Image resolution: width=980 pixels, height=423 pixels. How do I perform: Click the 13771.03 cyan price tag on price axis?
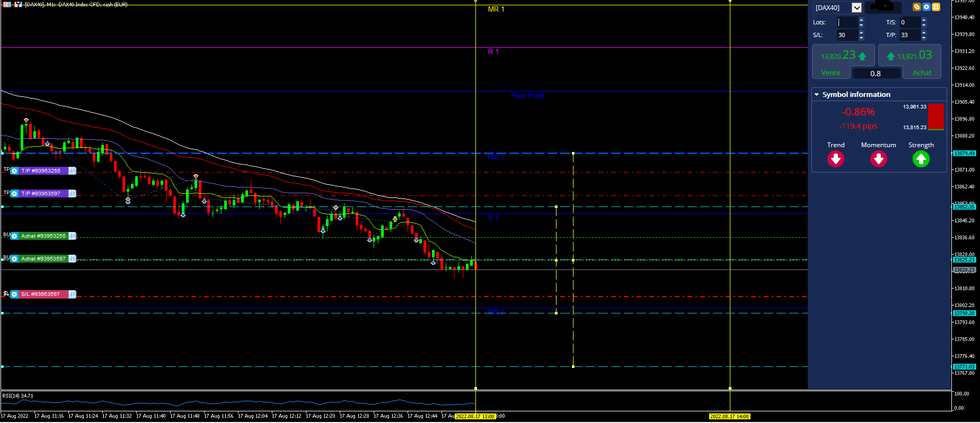(964, 367)
